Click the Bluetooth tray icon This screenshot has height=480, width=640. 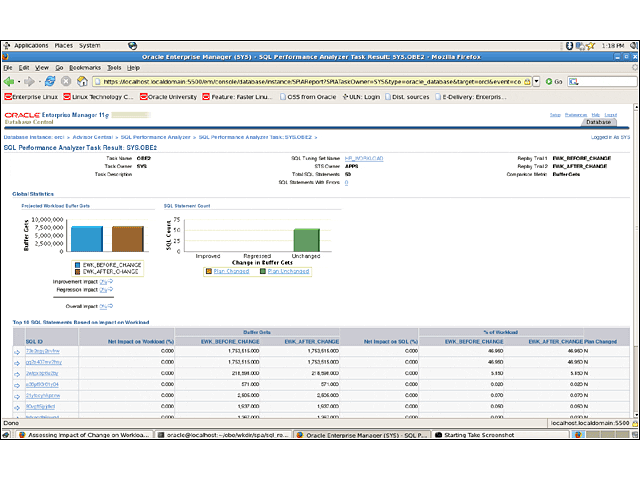pos(569,46)
